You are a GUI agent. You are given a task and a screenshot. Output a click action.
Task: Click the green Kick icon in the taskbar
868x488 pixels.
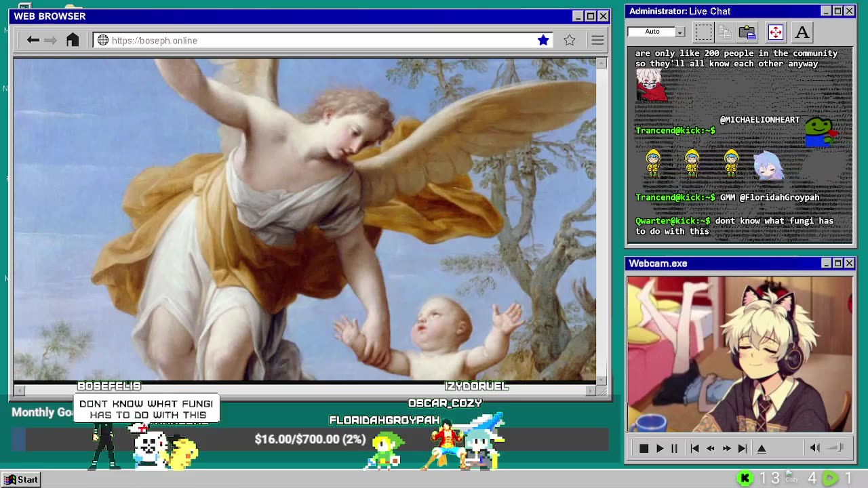745,479
